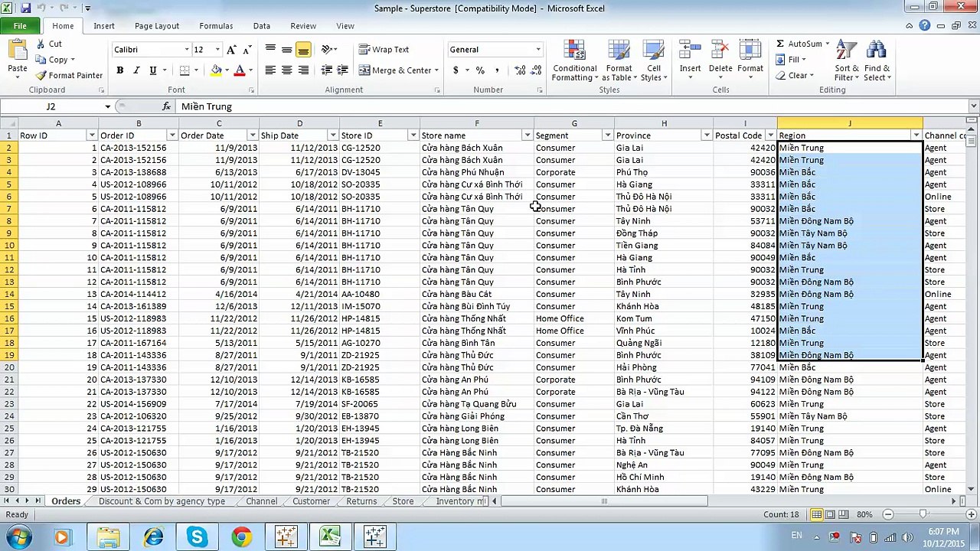Open the Segment column filter dropdown

pyautogui.click(x=607, y=135)
